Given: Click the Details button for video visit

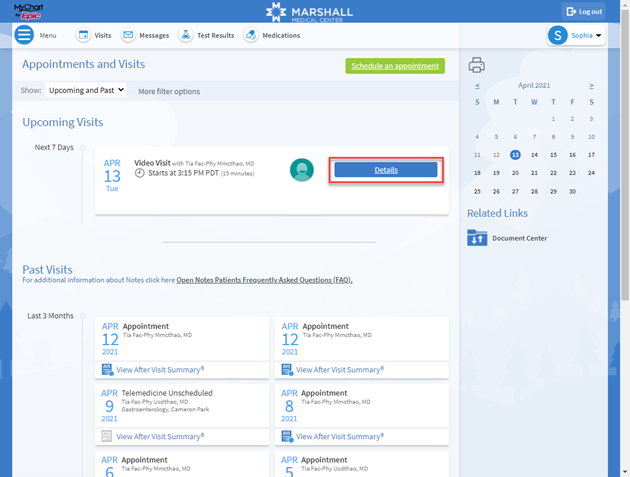Looking at the screenshot, I should click(386, 170).
